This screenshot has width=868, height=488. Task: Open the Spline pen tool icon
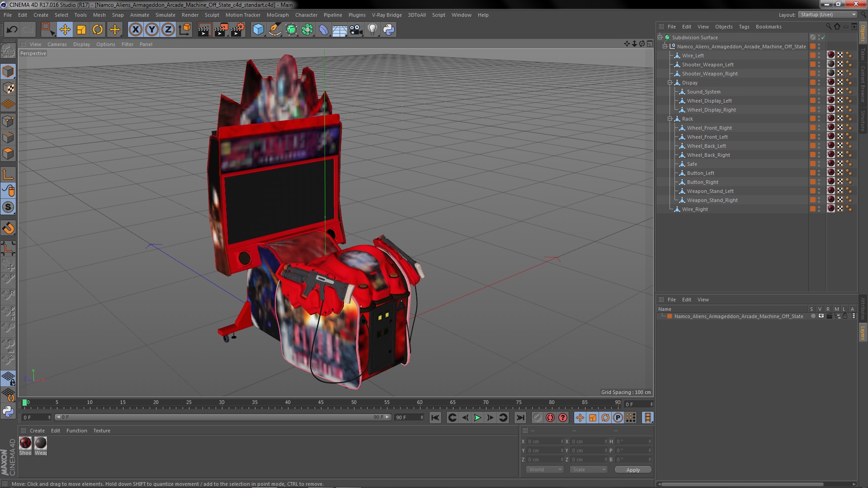(x=274, y=30)
